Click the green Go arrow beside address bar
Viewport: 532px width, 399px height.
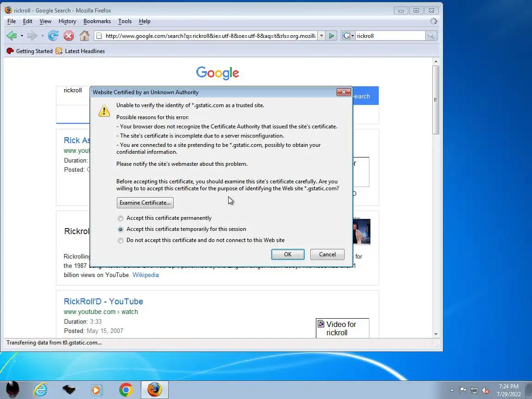point(332,36)
